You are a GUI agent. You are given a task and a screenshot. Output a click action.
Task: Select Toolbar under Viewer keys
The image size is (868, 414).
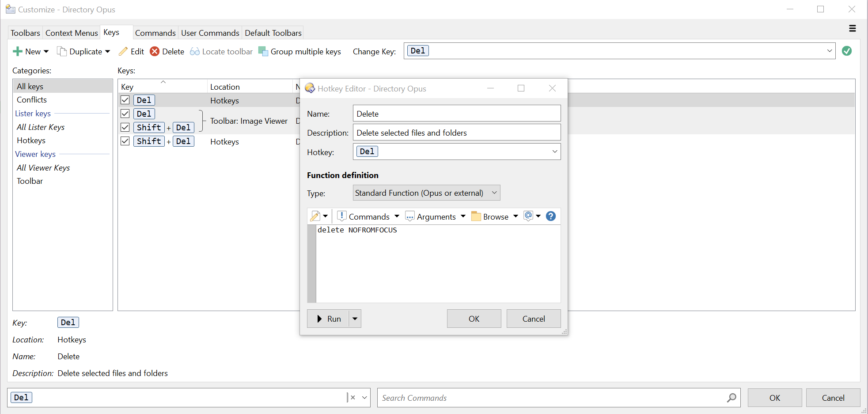point(63,181)
